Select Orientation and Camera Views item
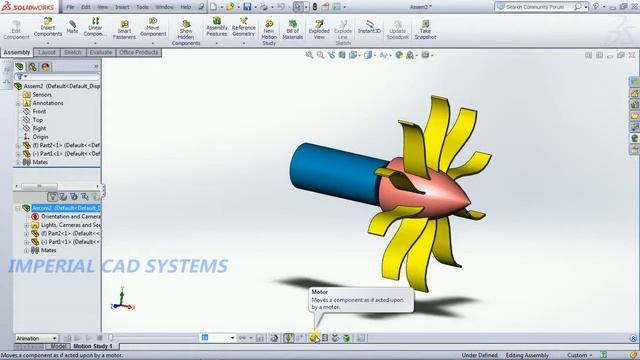The height and width of the screenshot is (360, 640). (70, 216)
